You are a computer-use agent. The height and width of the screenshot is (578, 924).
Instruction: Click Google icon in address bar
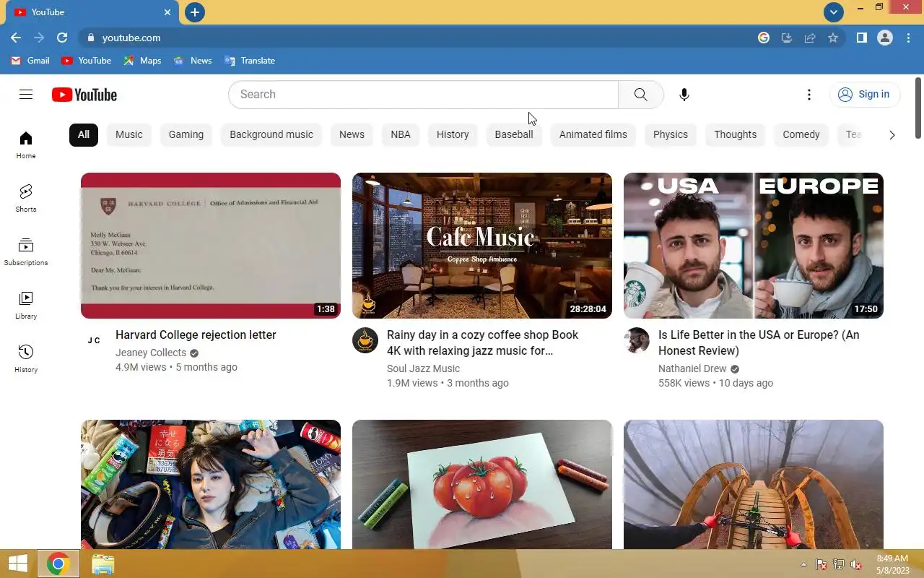(764, 38)
